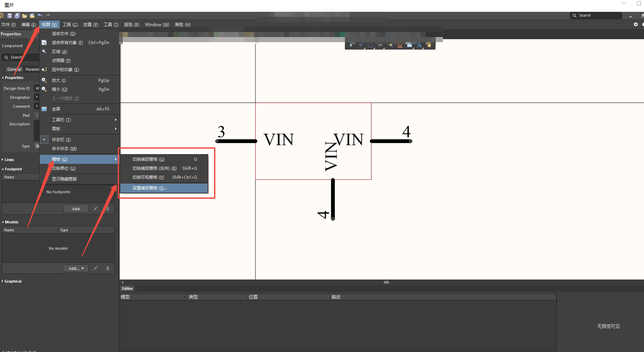The image size is (644, 352).
Task: Select the filter tool in the floating toolbar
Action: point(351,45)
